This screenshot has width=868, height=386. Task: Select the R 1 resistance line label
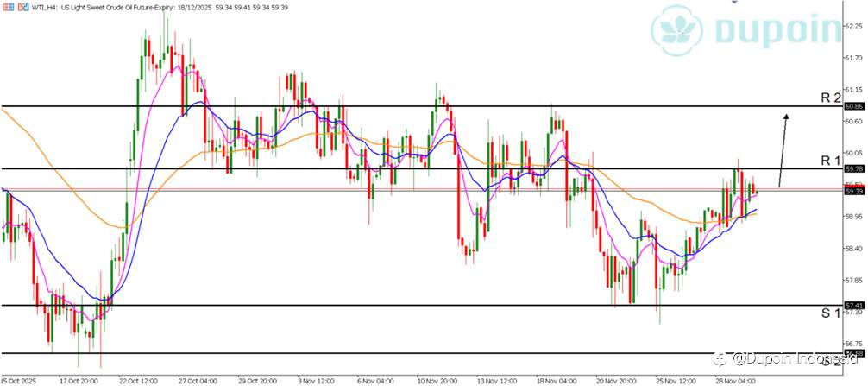click(830, 161)
